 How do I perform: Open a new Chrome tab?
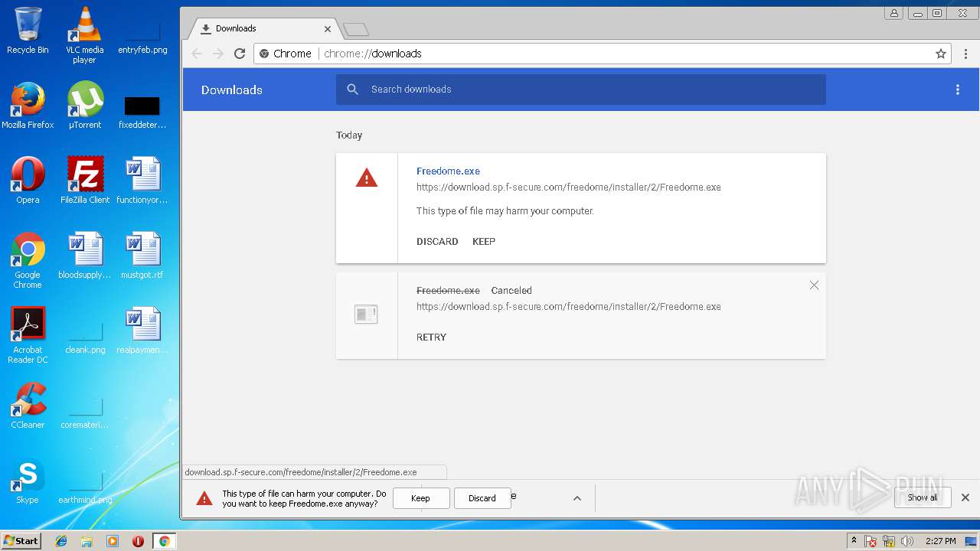click(356, 29)
